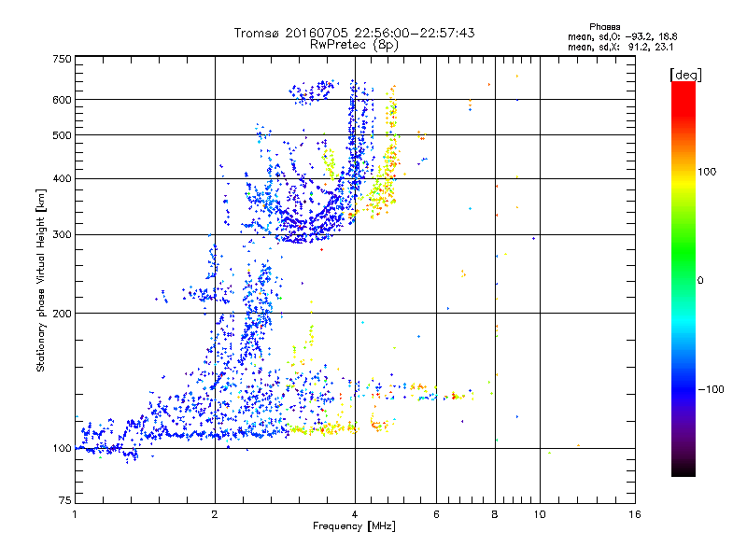Click colorbar tick label '100'
This screenshot has width=747, height=560.
[707, 172]
